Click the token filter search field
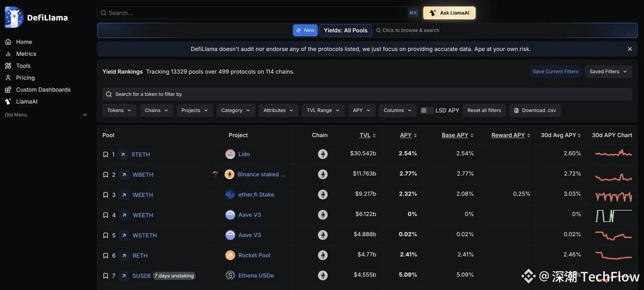This screenshot has width=644, height=290. [367, 94]
